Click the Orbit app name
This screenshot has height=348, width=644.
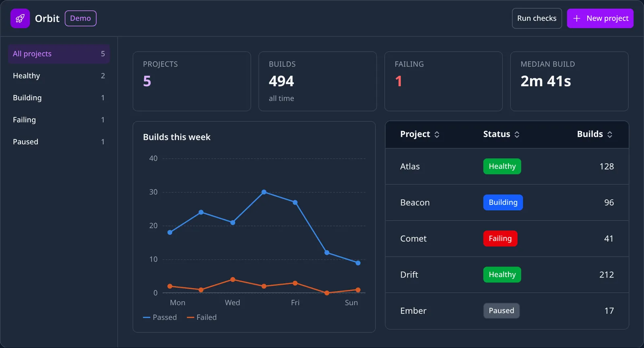(47, 19)
